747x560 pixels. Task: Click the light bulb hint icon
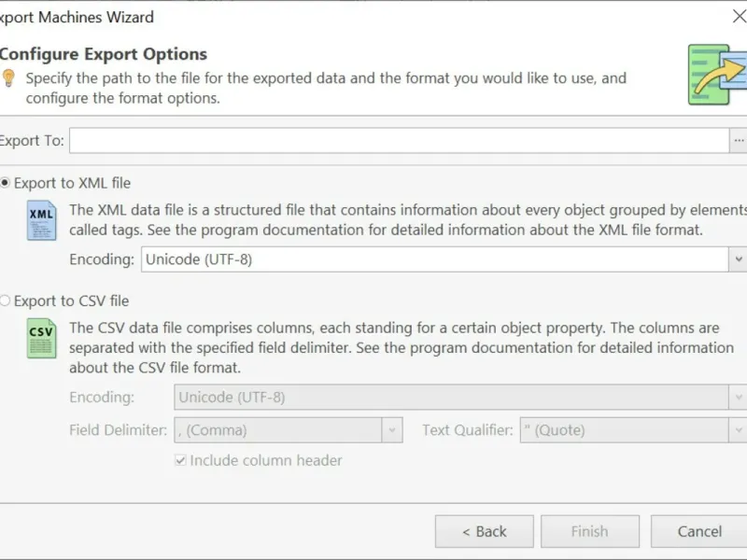click(x=8, y=77)
